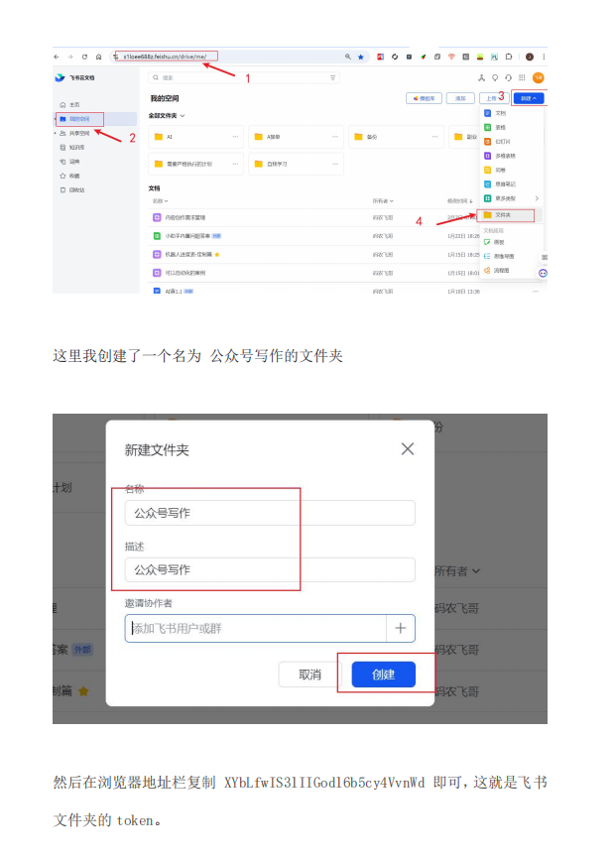Click the browser back arrow

point(57,57)
